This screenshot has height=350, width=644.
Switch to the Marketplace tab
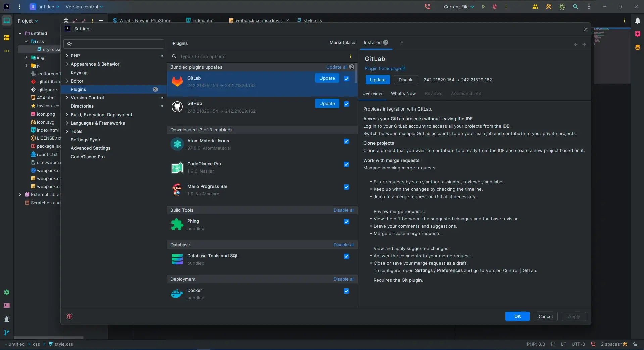pos(342,43)
